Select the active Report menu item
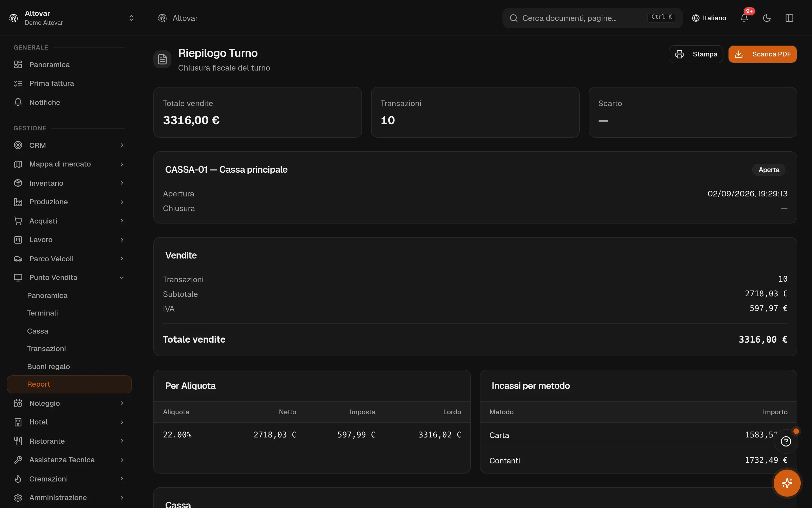Image resolution: width=812 pixels, height=508 pixels. point(69,384)
